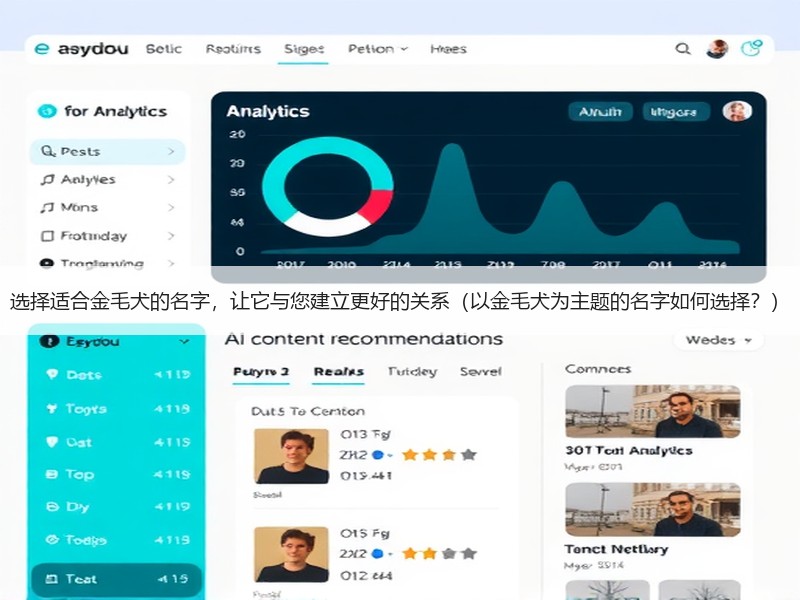Open the Reatims nav item
Viewport: 800px width, 600px height.
click(x=233, y=49)
